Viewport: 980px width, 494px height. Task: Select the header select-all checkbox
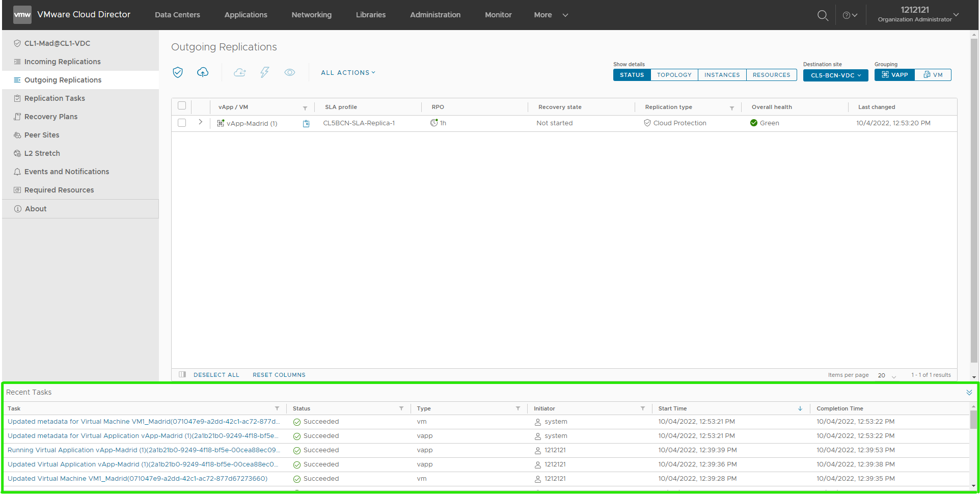[182, 105]
